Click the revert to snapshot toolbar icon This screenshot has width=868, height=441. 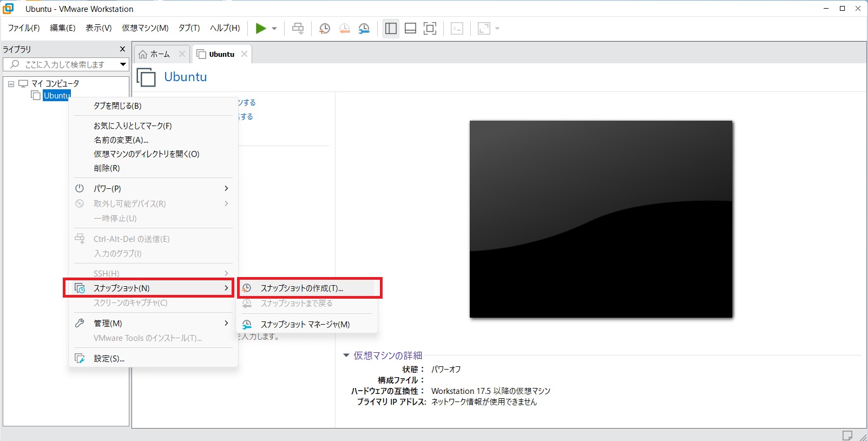(344, 29)
